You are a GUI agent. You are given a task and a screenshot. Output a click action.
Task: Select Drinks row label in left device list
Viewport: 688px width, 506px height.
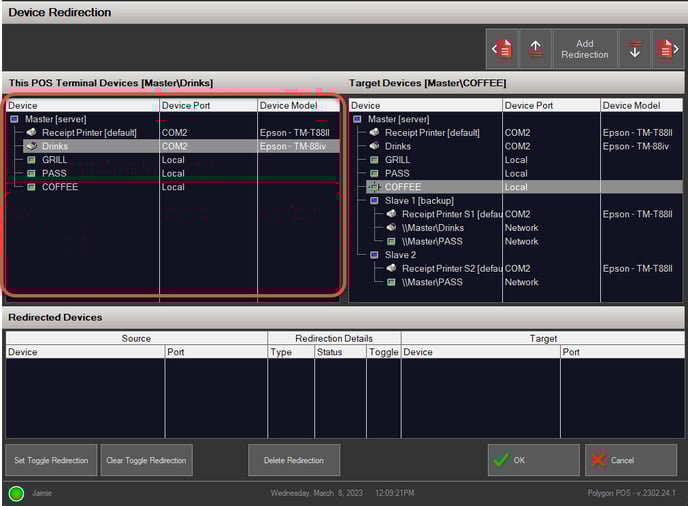click(x=55, y=146)
